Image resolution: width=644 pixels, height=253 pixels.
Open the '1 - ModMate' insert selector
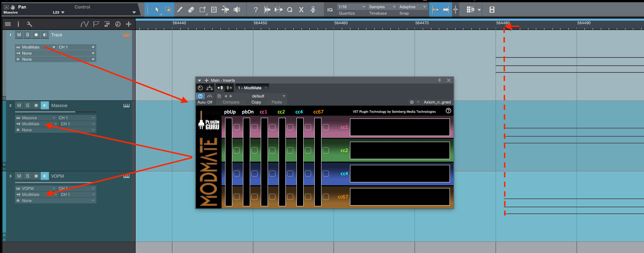tap(253, 88)
